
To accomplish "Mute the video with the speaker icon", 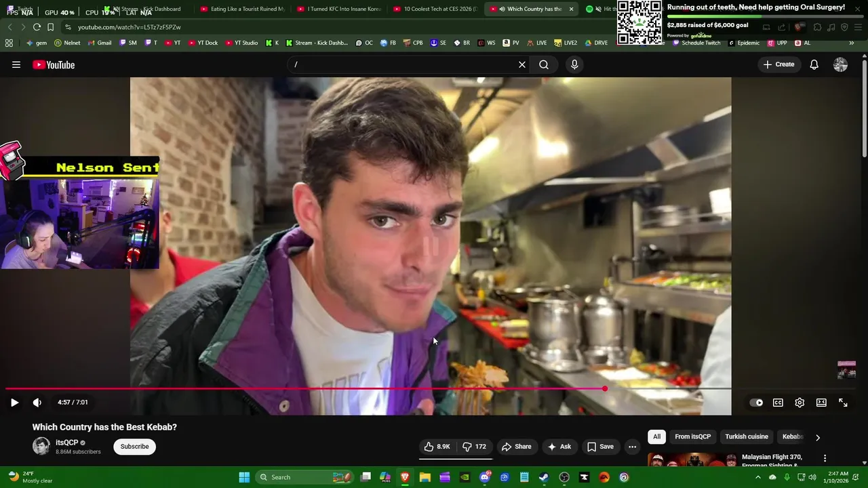I will tap(37, 403).
